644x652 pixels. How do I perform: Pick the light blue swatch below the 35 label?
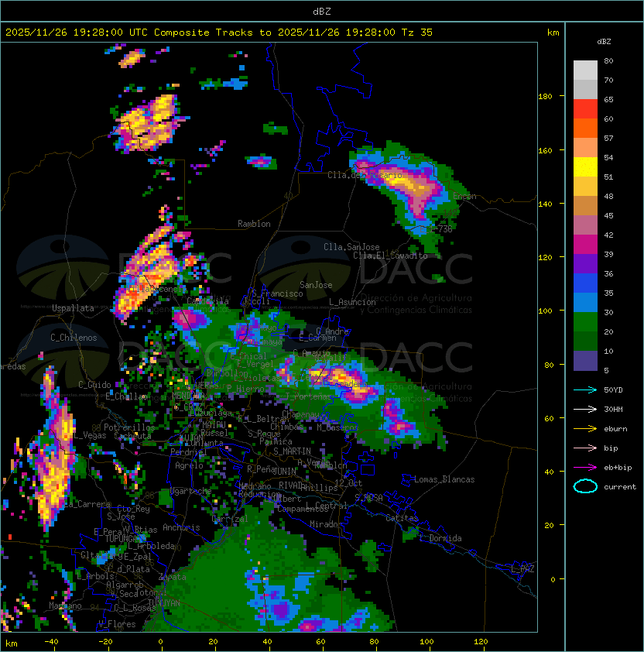coord(585,302)
